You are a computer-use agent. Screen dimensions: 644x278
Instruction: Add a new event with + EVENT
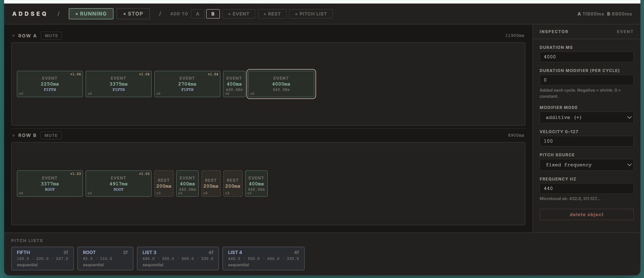(x=239, y=14)
